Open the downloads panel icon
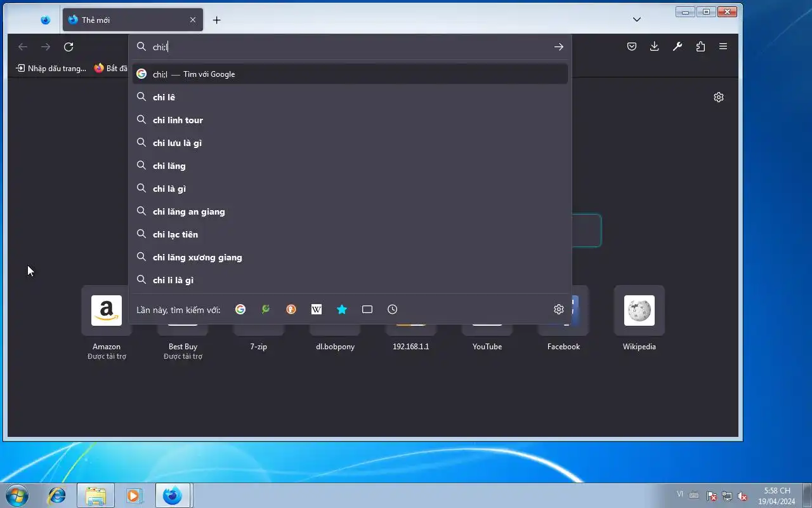 tap(655, 46)
